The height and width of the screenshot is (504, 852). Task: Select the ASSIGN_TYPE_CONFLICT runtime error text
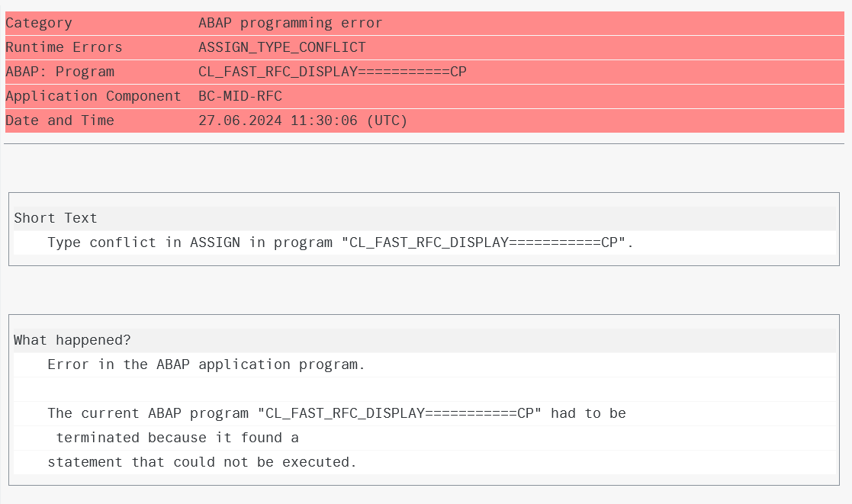(x=282, y=47)
